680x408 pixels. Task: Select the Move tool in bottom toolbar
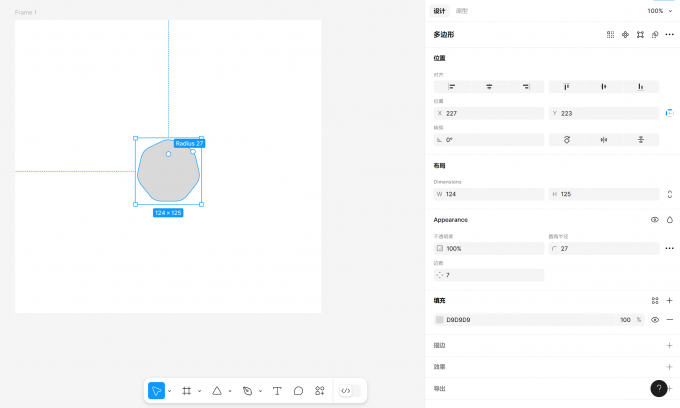point(156,391)
